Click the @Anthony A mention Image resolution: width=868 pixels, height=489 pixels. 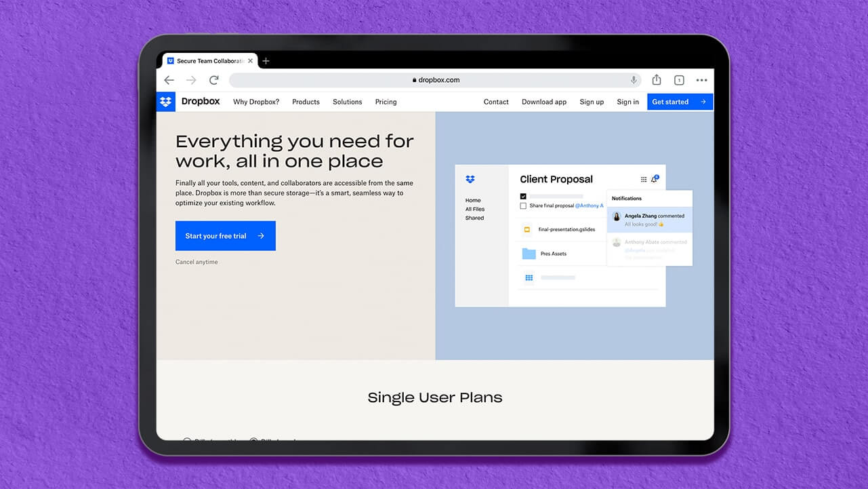(x=589, y=206)
